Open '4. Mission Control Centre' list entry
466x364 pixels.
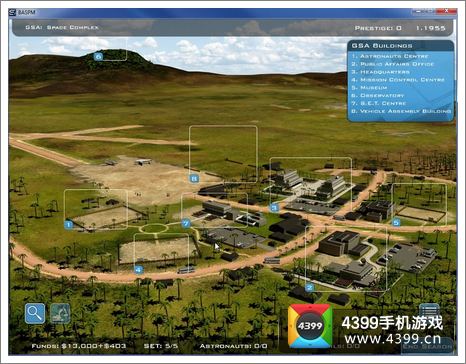click(x=398, y=80)
